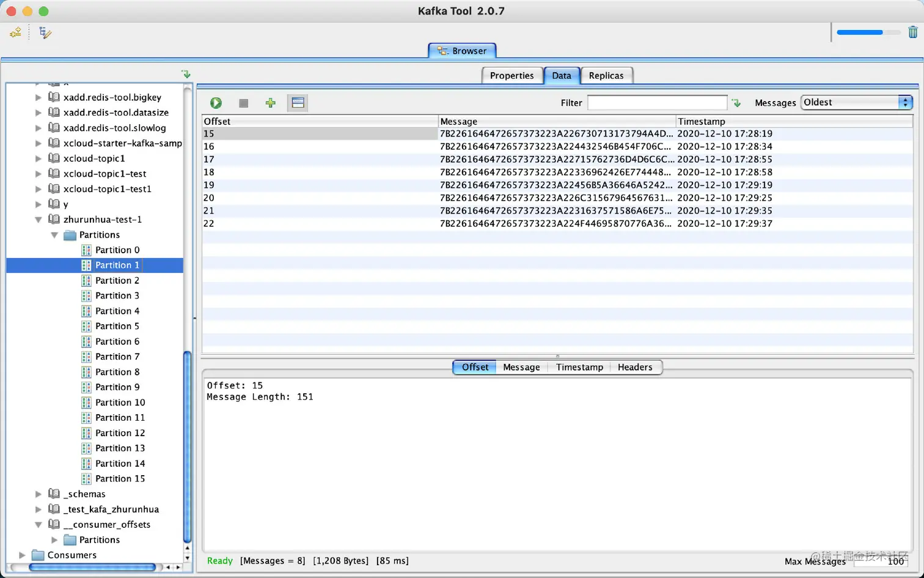Screen dimensions: 924x578
Task: Expand the Consumers node
Action: tap(22, 555)
